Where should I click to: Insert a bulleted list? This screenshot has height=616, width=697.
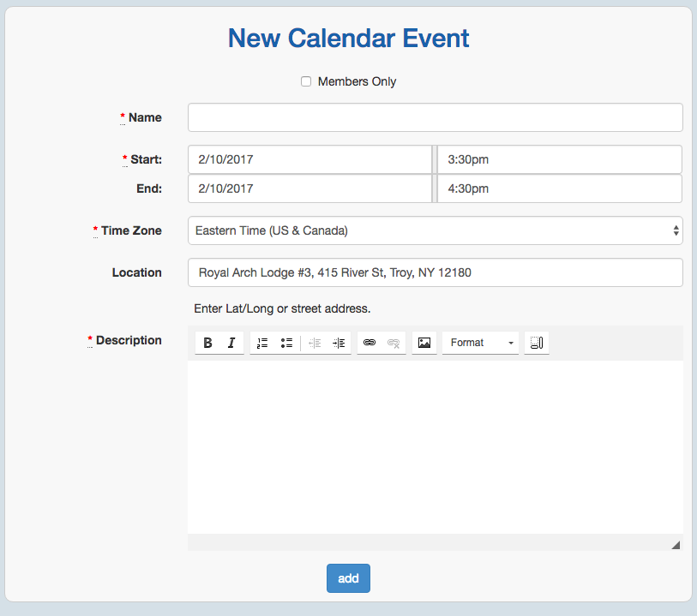point(286,343)
